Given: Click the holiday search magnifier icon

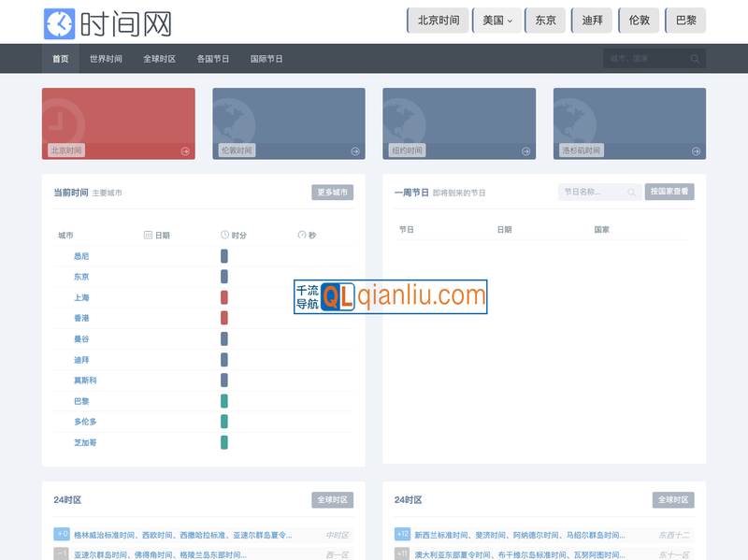Looking at the screenshot, I should [631, 193].
